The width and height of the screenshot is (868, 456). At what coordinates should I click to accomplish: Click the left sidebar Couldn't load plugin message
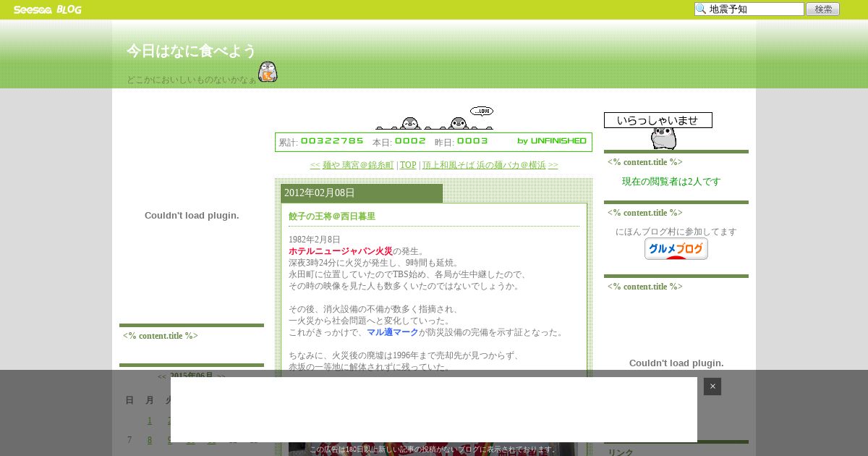point(192,216)
